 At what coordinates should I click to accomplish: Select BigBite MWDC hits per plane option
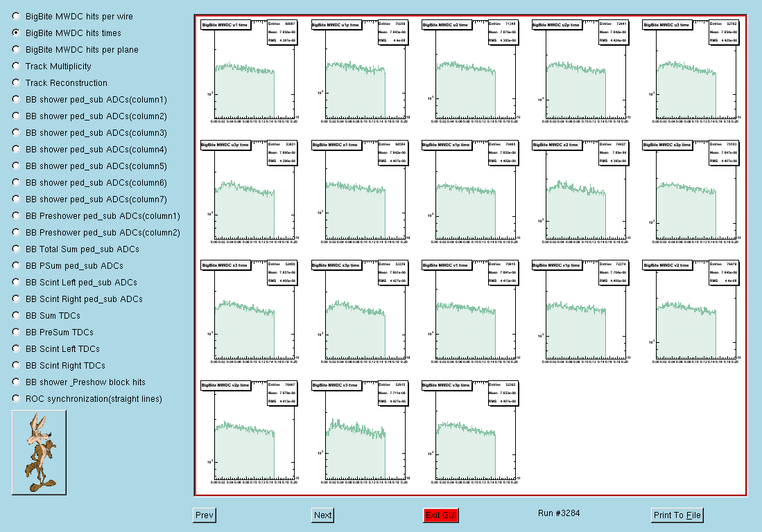tap(16, 49)
